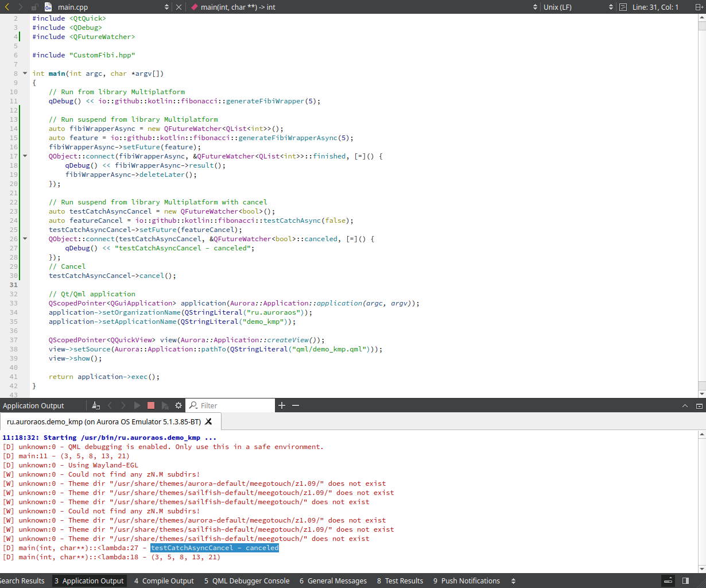Click the zoom in plus icon
Viewport: 706px width, 588px height.
(x=282, y=405)
